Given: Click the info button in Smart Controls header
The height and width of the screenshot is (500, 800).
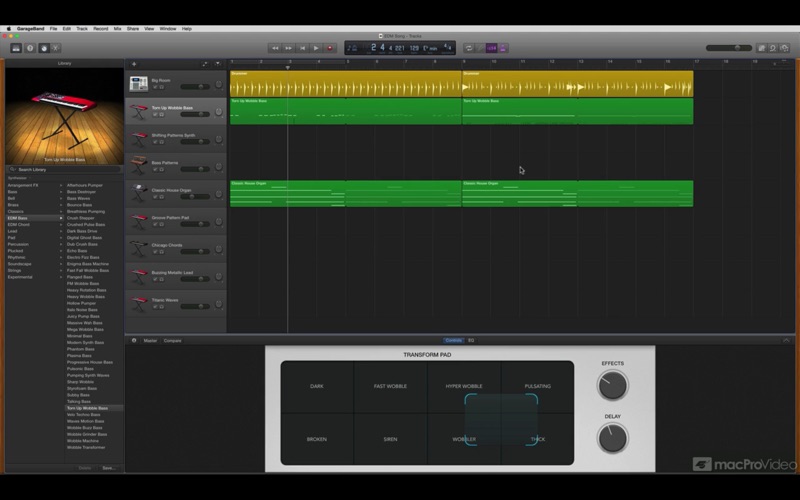Looking at the screenshot, I should point(134,340).
